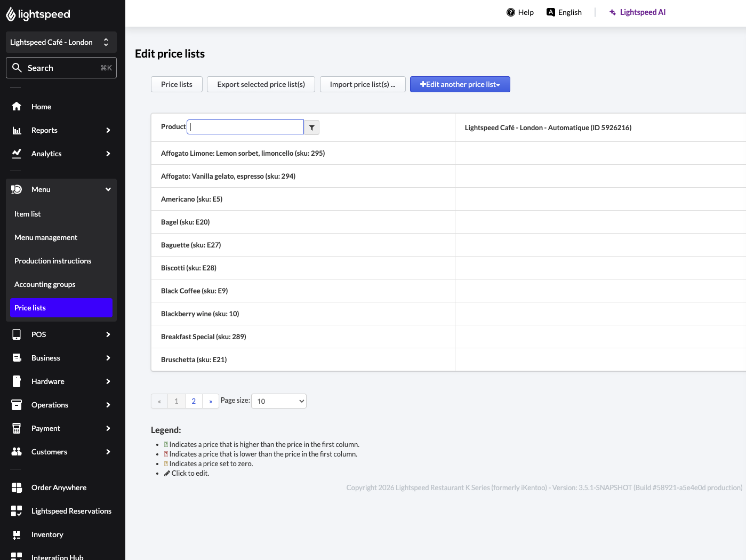Click the sidebar Search box

point(61,68)
